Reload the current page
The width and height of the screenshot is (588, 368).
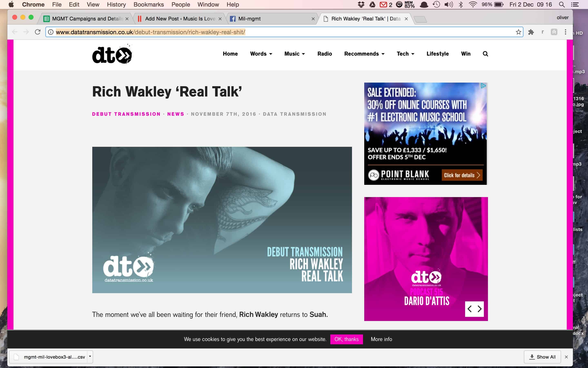pyautogui.click(x=37, y=32)
